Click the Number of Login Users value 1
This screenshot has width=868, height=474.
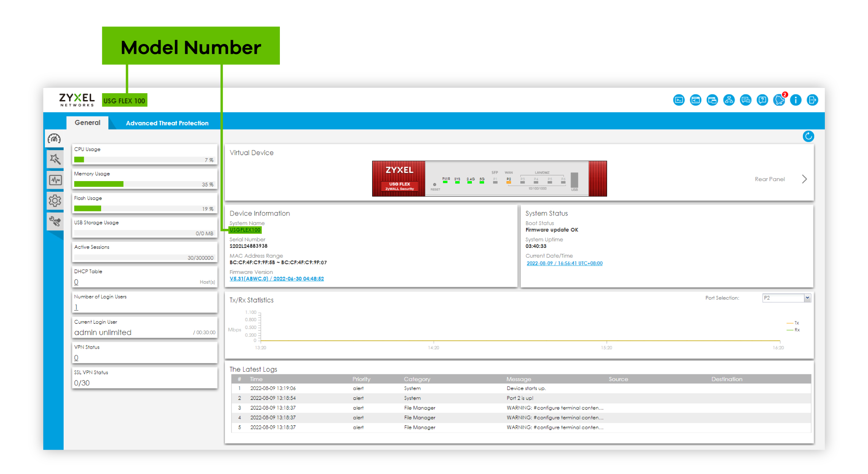[76, 307]
